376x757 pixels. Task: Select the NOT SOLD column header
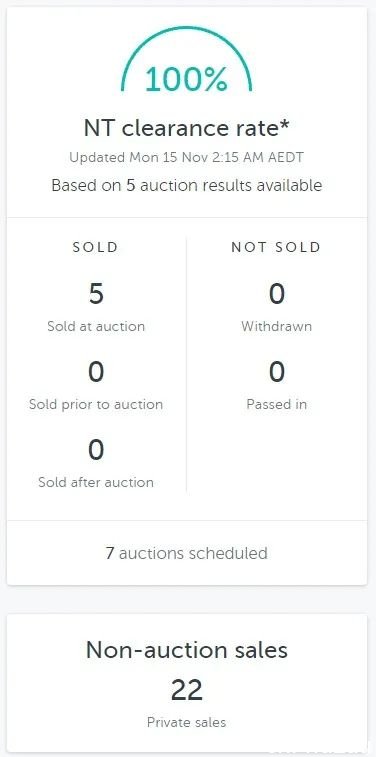(276, 247)
